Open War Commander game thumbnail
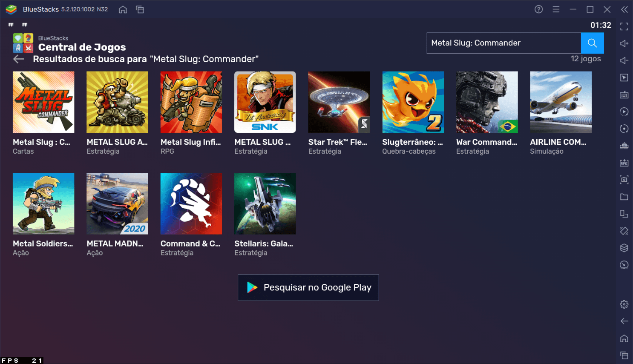 (487, 102)
